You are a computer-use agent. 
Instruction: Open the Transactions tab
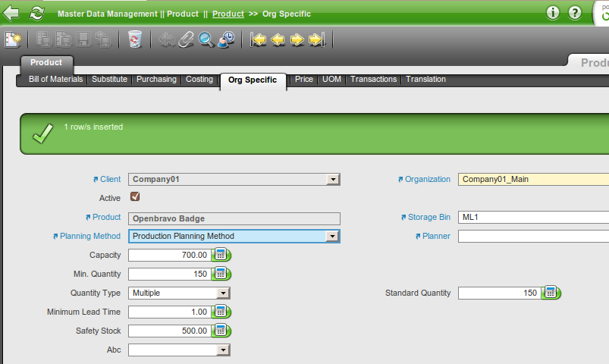(374, 80)
